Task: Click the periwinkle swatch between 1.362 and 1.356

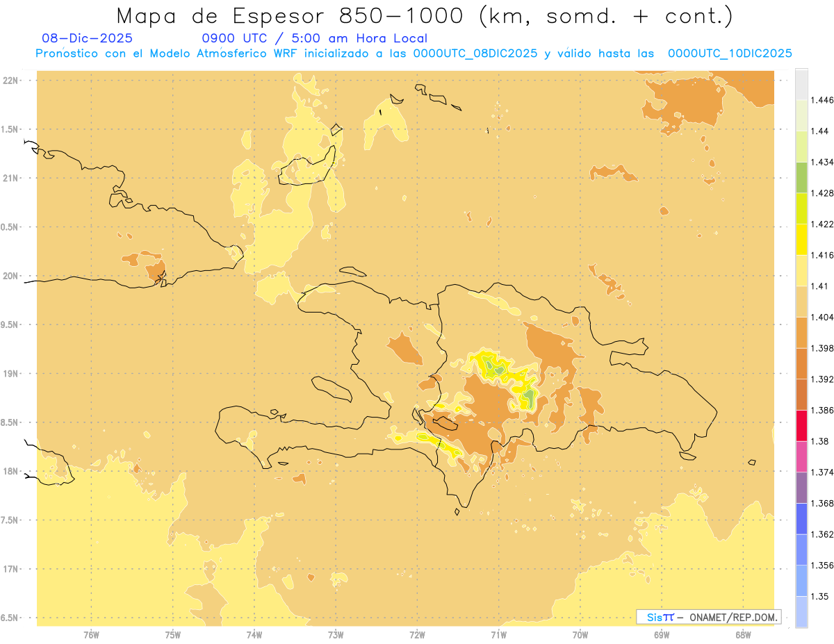Action: (801, 550)
